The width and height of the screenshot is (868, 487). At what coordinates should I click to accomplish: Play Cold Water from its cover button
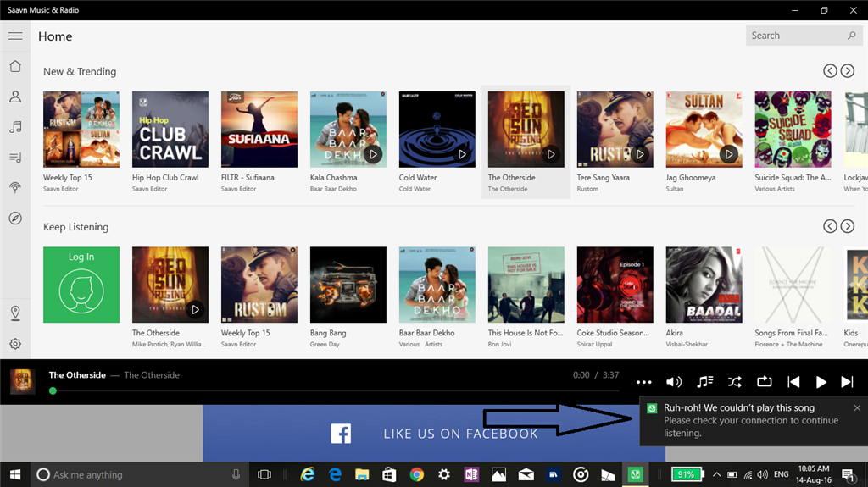click(462, 154)
